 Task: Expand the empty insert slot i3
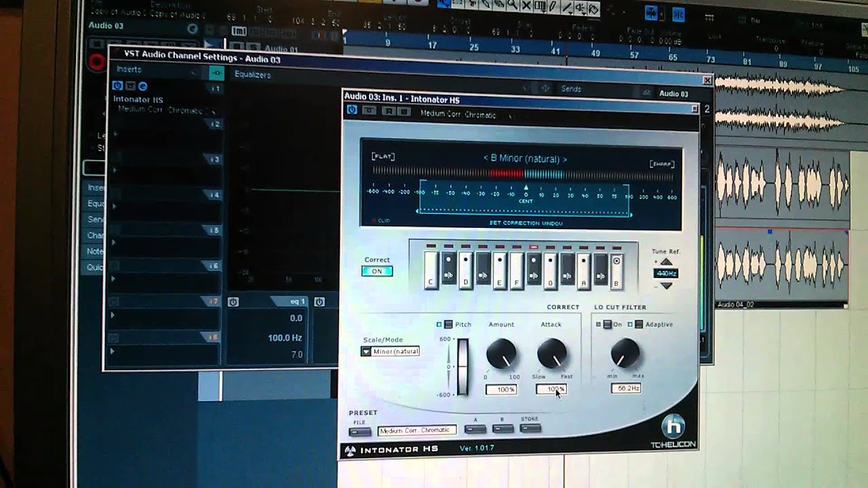115,169
